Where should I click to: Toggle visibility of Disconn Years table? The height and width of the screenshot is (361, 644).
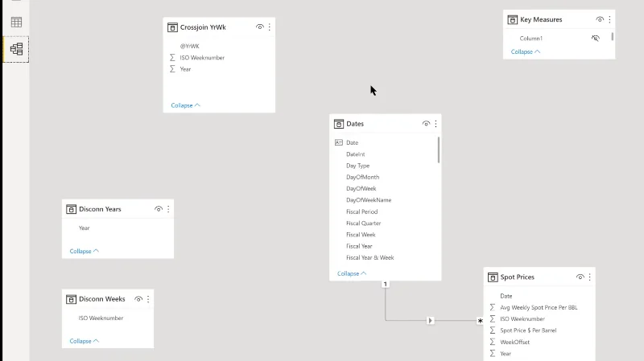point(159,209)
